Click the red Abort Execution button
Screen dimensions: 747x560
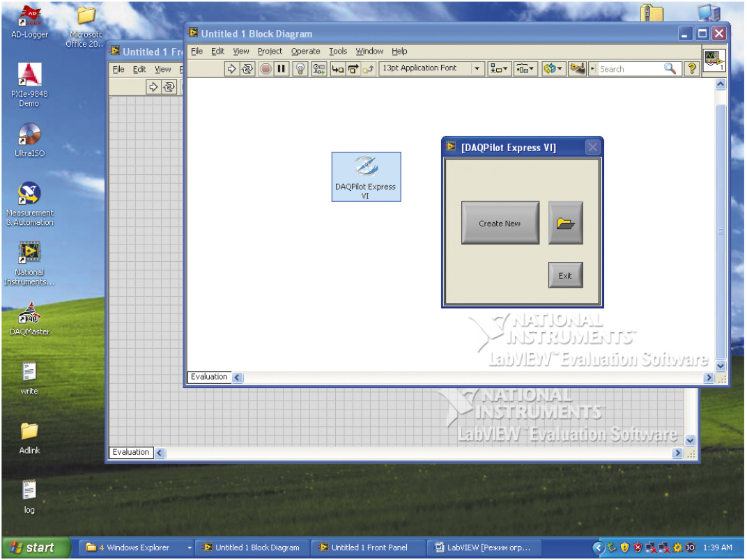265,69
